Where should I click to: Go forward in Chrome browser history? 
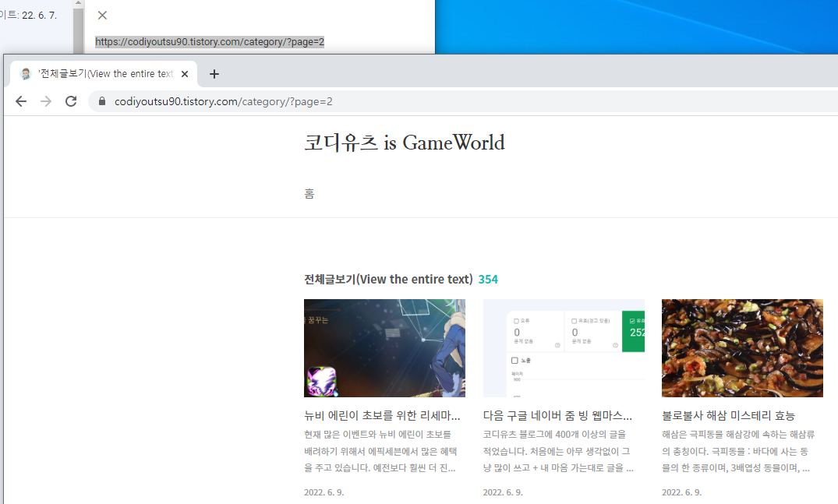pos(46,101)
